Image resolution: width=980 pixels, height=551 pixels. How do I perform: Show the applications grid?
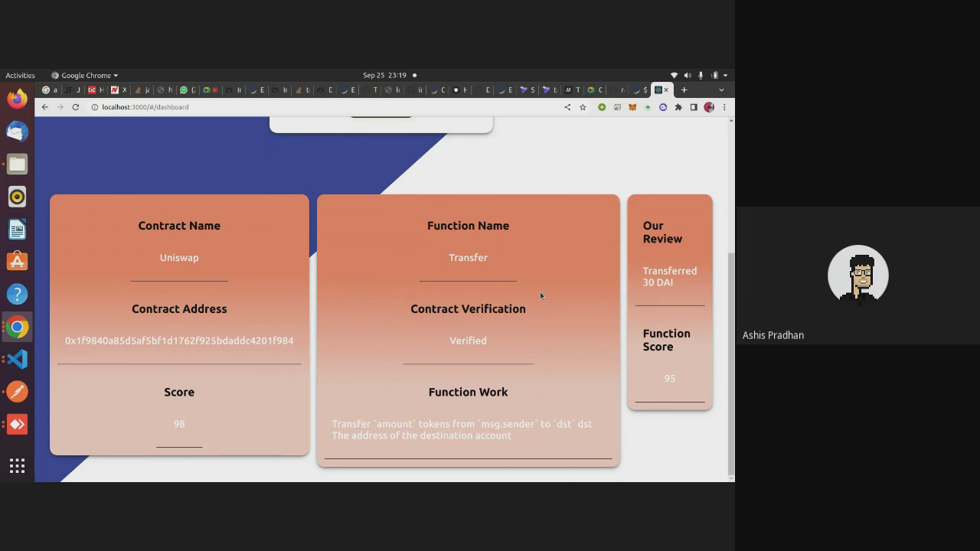17,465
